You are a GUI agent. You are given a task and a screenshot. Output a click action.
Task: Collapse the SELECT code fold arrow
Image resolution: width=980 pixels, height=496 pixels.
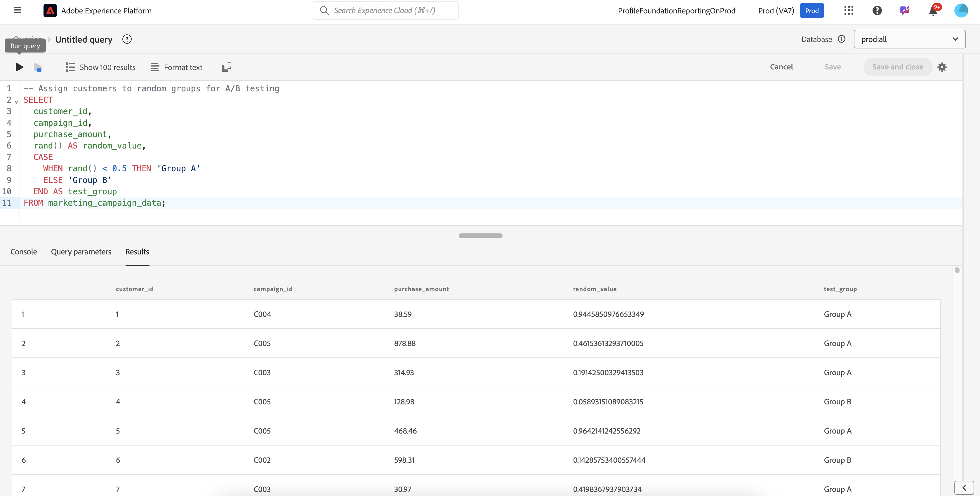16,102
